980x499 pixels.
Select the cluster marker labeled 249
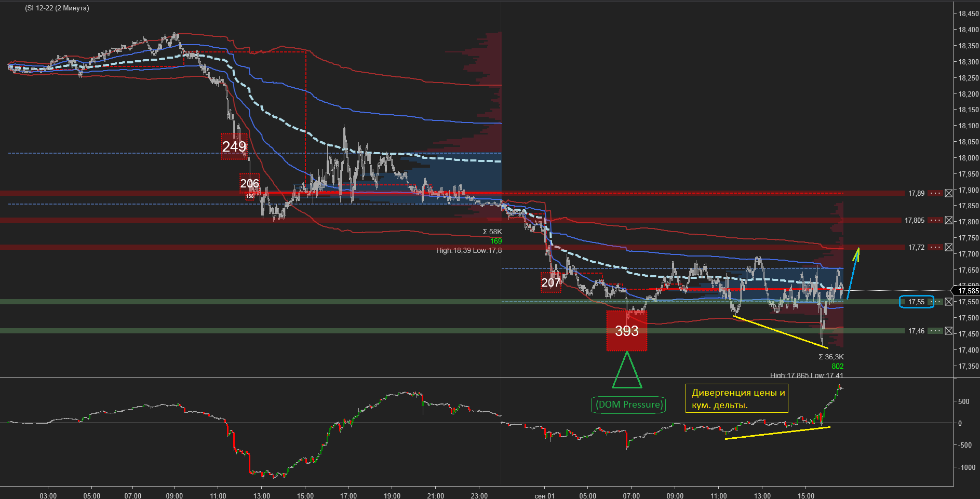pos(234,146)
